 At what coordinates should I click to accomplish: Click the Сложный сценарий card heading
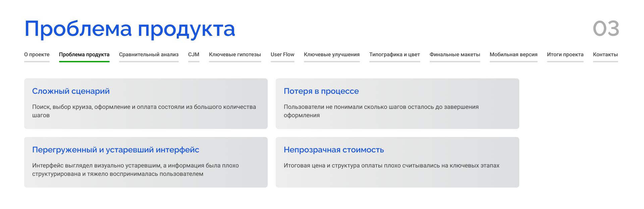(x=71, y=91)
